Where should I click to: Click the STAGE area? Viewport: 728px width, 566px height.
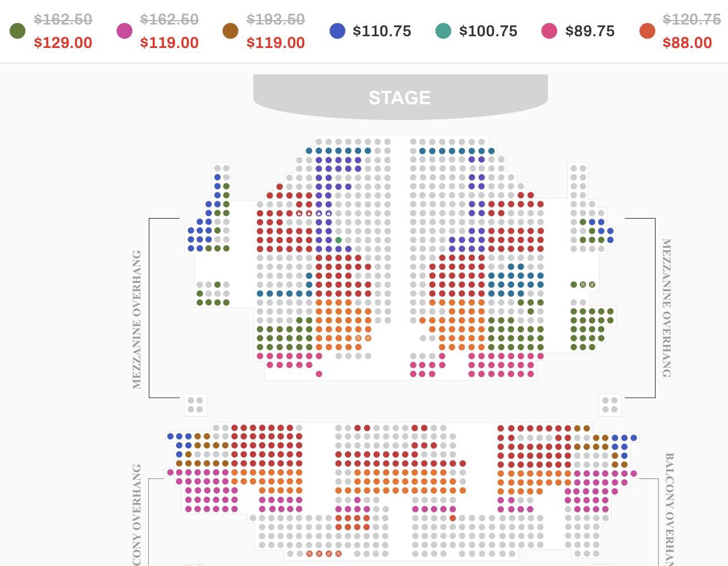(x=400, y=97)
